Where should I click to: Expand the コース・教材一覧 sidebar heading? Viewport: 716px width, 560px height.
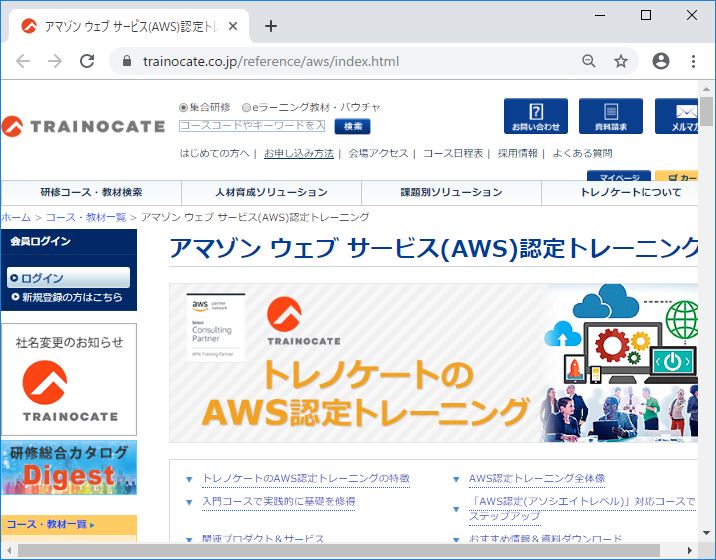[69, 524]
